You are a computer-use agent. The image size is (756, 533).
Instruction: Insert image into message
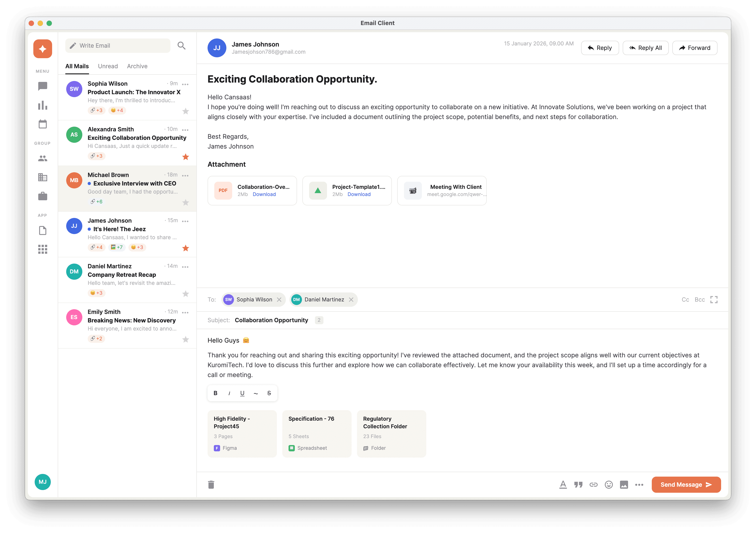(x=624, y=485)
